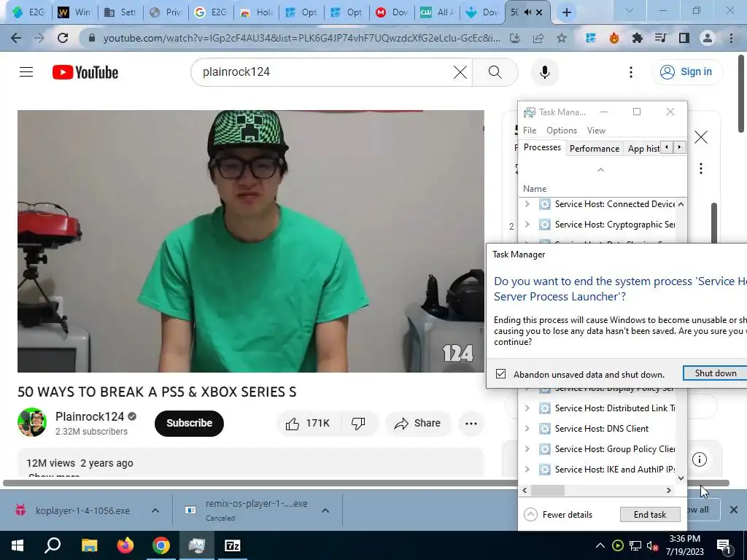747x560 pixels.
Task: Open Windows Start menu
Action: point(18,545)
